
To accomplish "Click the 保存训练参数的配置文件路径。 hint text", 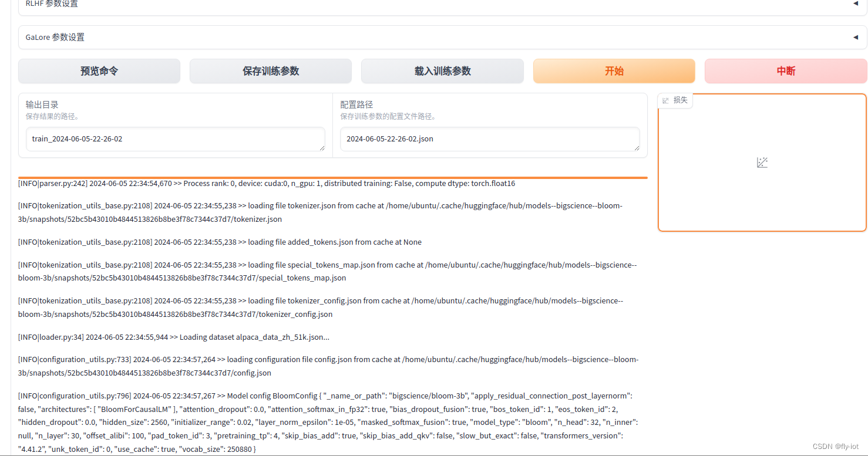I will tap(389, 116).
